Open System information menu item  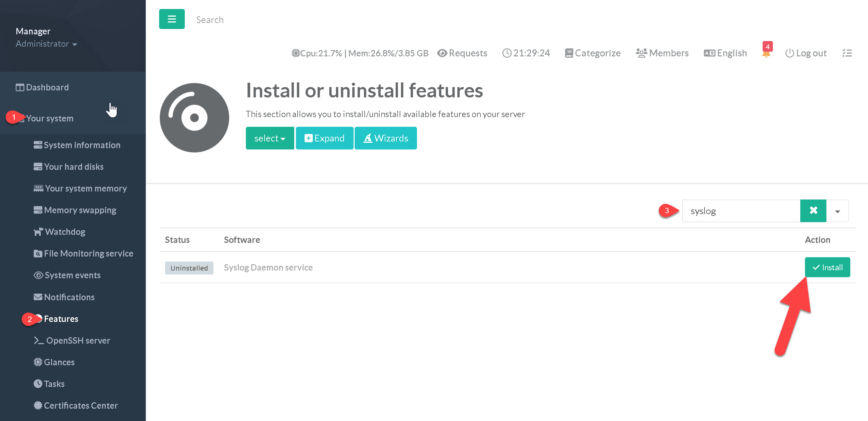(82, 145)
